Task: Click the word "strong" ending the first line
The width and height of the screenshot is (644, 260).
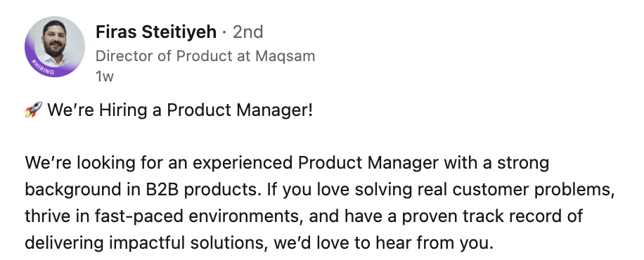Action: 523,164
